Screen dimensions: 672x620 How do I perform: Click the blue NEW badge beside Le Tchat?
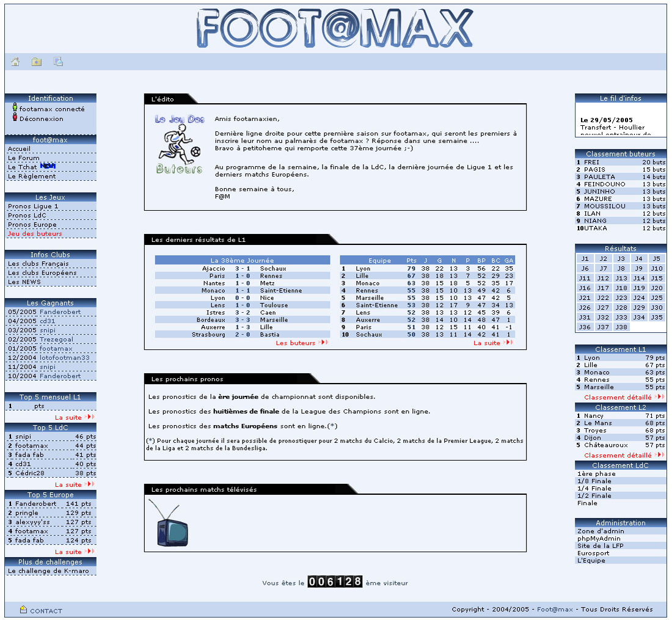click(48, 166)
